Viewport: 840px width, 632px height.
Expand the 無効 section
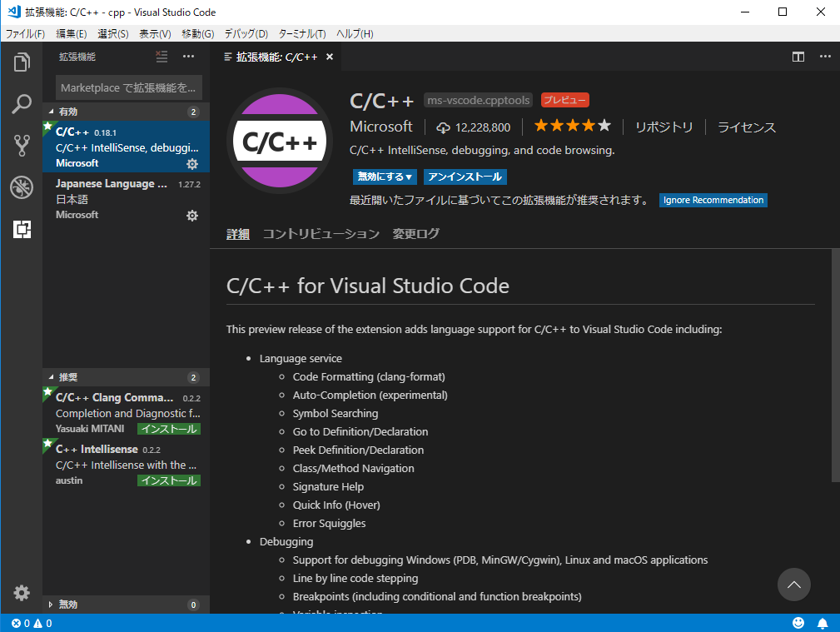126,605
